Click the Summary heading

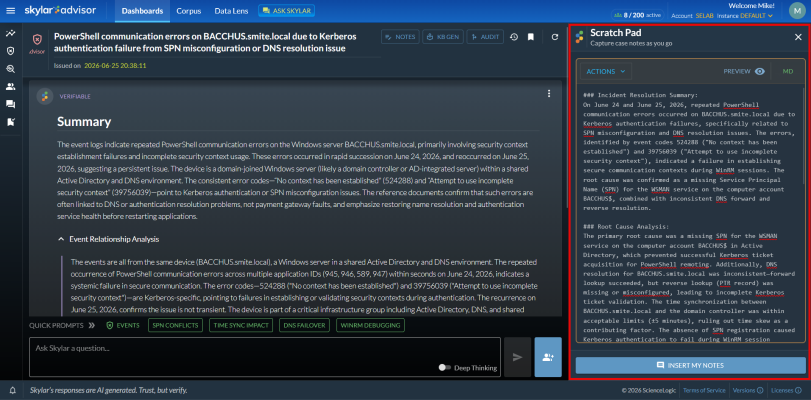click(84, 122)
